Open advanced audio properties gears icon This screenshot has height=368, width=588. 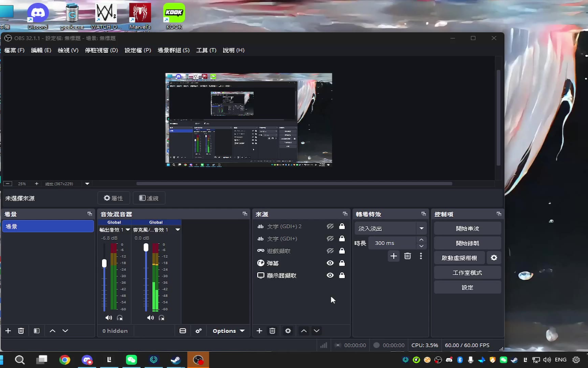click(x=198, y=331)
